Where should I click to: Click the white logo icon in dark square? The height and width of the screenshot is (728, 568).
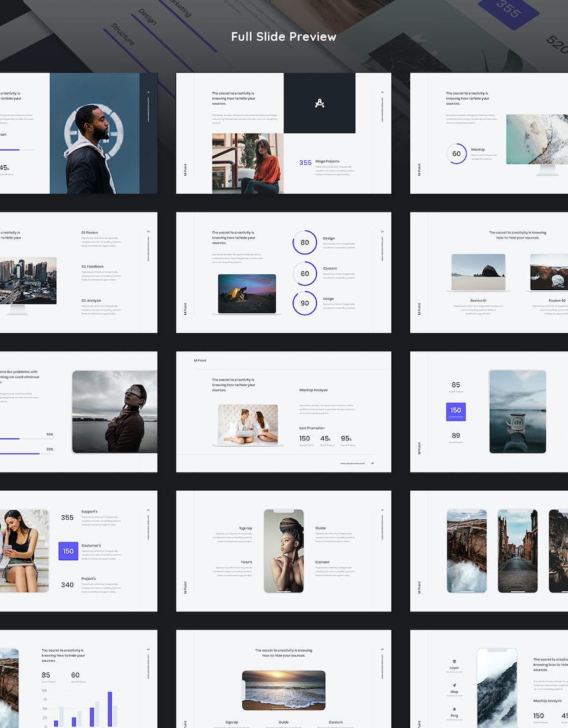coord(319,103)
